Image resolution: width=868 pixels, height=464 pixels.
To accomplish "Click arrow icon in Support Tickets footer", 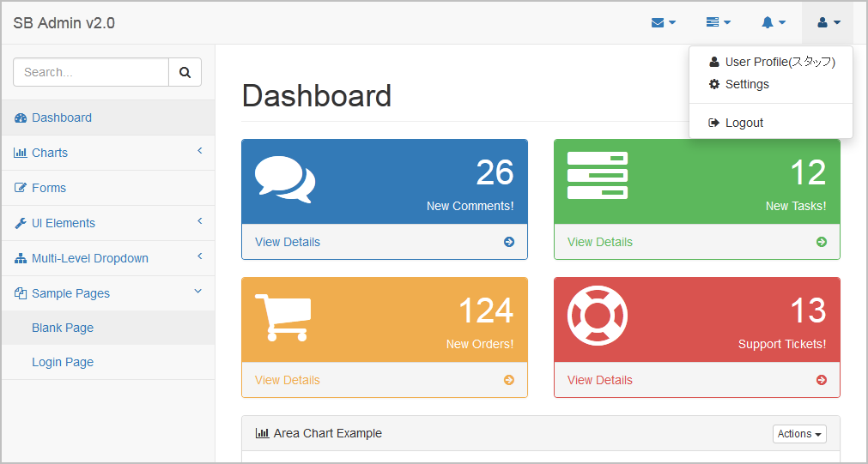I will point(822,380).
